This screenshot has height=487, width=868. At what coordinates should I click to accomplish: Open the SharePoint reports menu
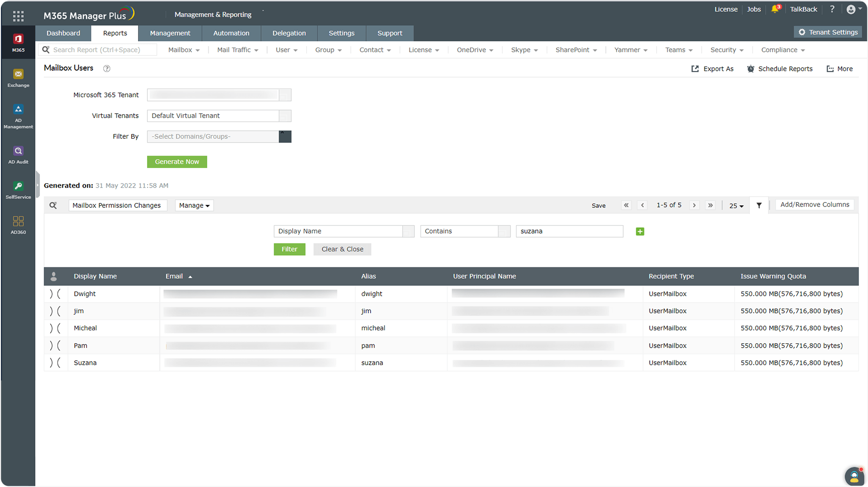click(576, 50)
